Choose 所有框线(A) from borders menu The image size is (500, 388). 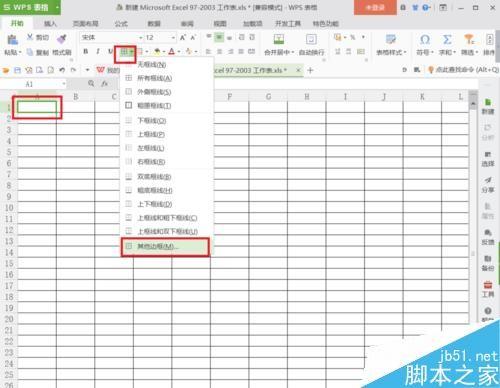(x=167, y=78)
